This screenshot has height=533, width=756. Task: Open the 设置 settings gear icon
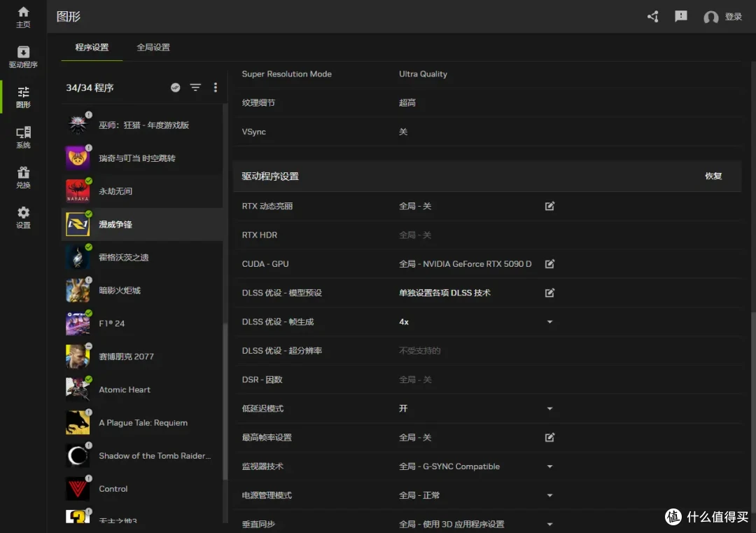[x=23, y=217]
